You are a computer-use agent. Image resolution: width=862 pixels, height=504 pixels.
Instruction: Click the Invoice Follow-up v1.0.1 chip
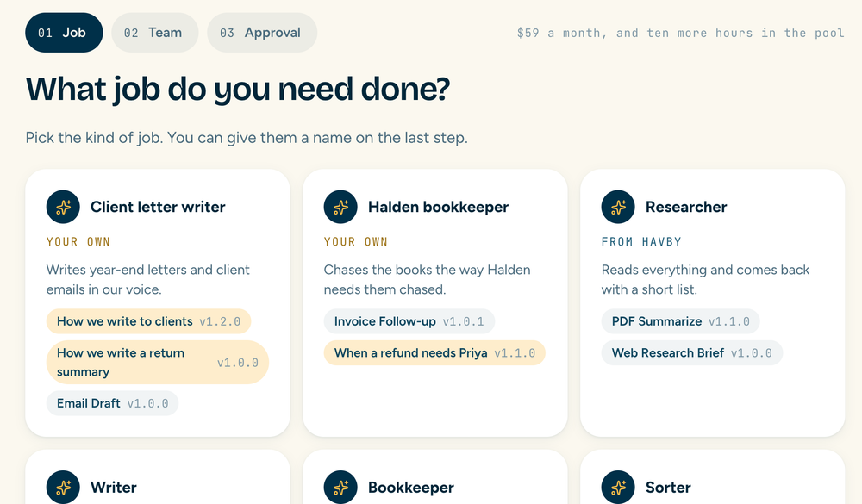[x=409, y=321]
